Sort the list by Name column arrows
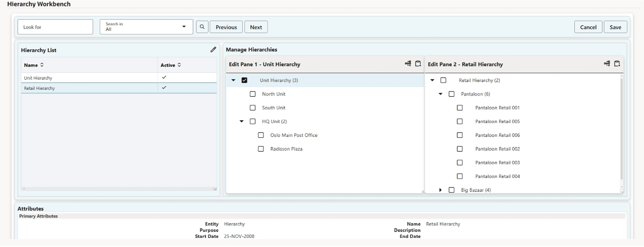This screenshot has width=644, height=247. pos(42,65)
